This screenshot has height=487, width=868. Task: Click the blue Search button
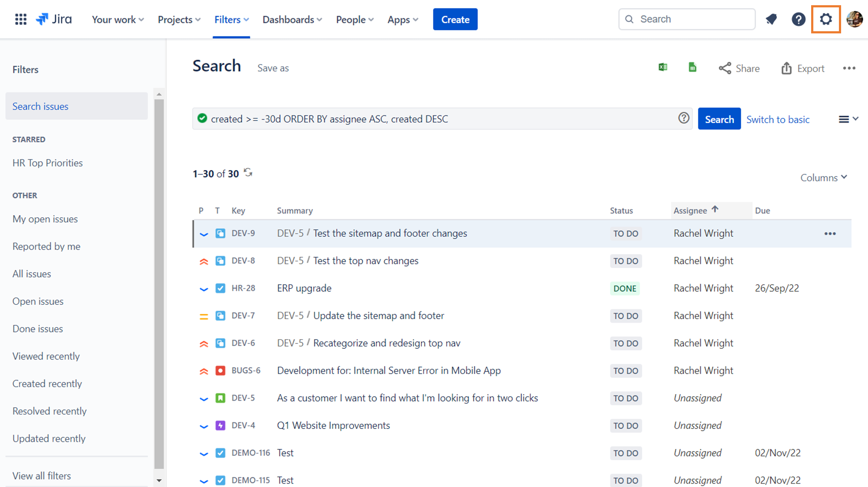click(719, 119)
